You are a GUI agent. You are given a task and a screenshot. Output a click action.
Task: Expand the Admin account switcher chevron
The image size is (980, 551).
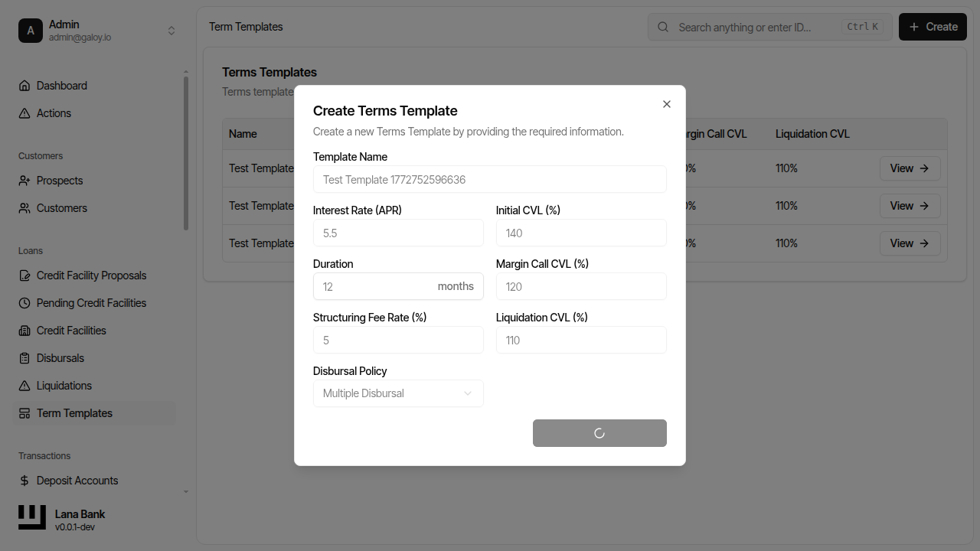tap(171, 30)
